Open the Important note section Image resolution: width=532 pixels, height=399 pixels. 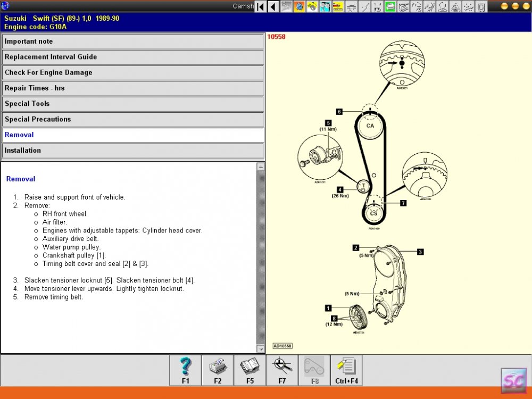[133, 41]
